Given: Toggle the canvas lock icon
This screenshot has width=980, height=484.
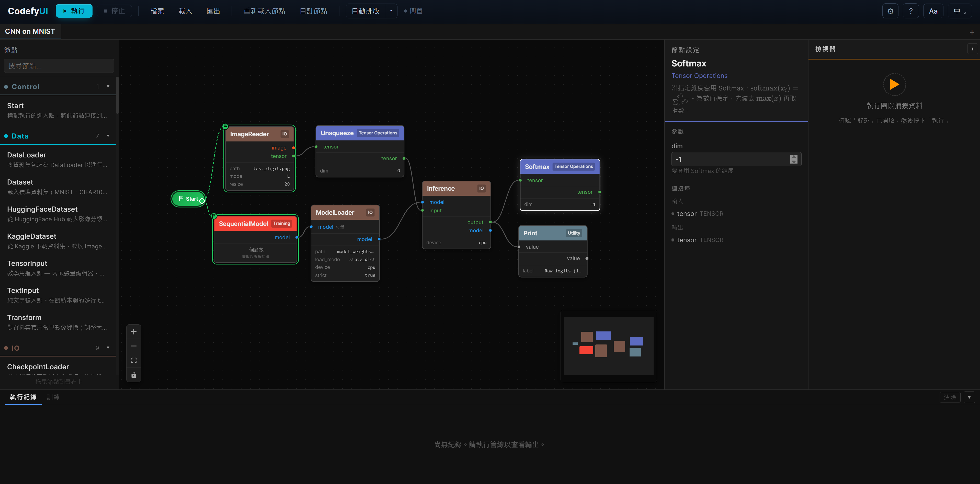Looking at the screenshot, I should click(133, 375).
